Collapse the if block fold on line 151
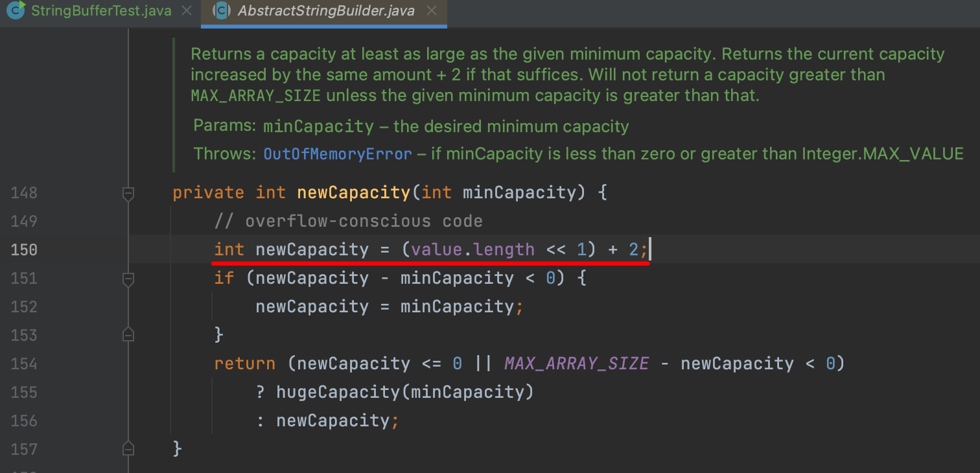Image resolution: width=980 pixels, height=473 pixels. [x=128, y=279]
